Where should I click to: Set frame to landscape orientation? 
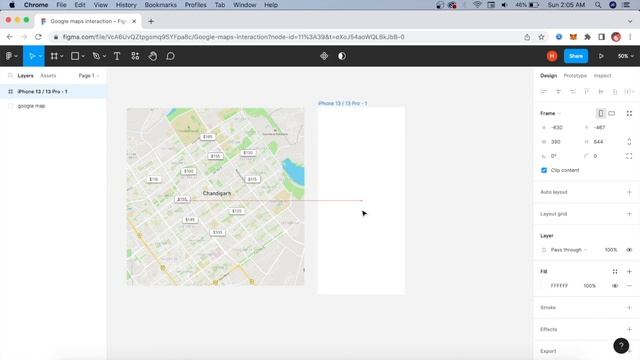[x=611, y=113]
